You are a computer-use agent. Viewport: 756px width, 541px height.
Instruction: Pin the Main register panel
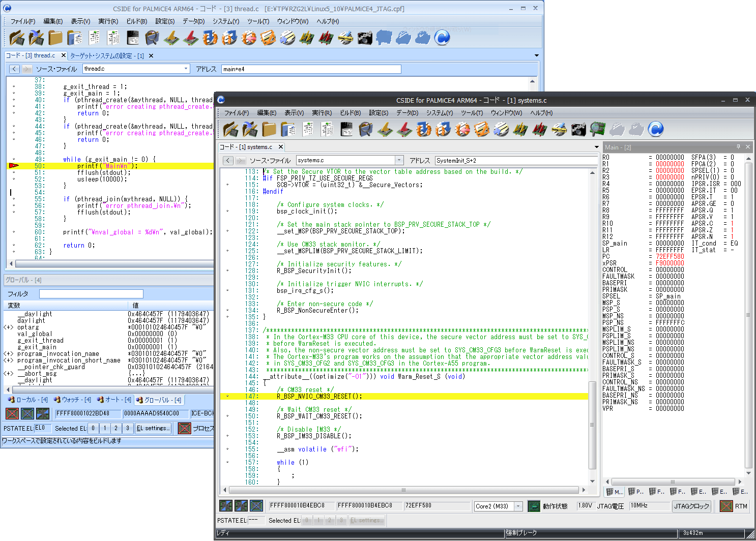pos(738,147)
